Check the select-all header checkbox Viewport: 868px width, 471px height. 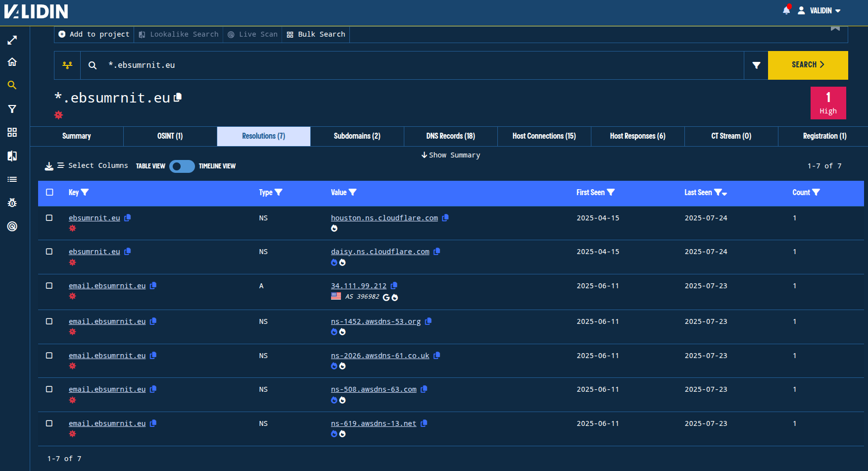[x=49, y=192]
